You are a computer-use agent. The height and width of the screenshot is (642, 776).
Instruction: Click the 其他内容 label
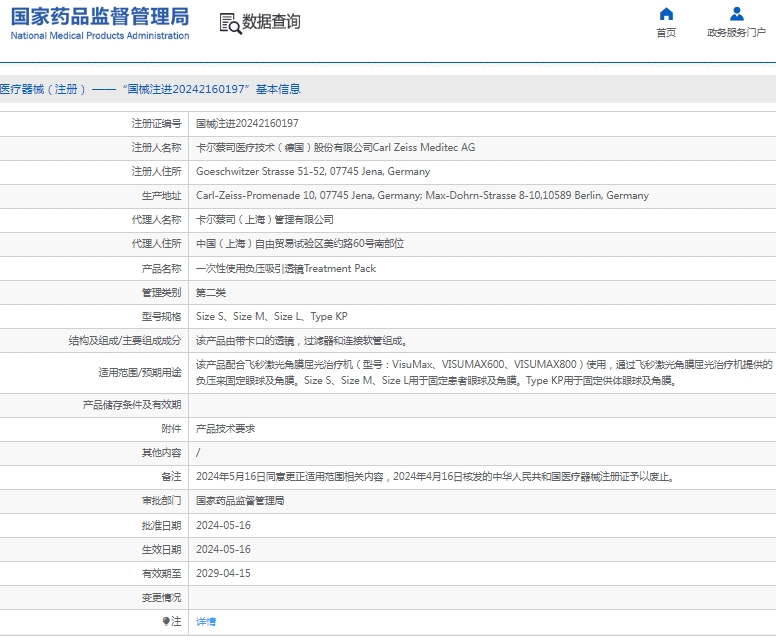click(x=161, y=452)
